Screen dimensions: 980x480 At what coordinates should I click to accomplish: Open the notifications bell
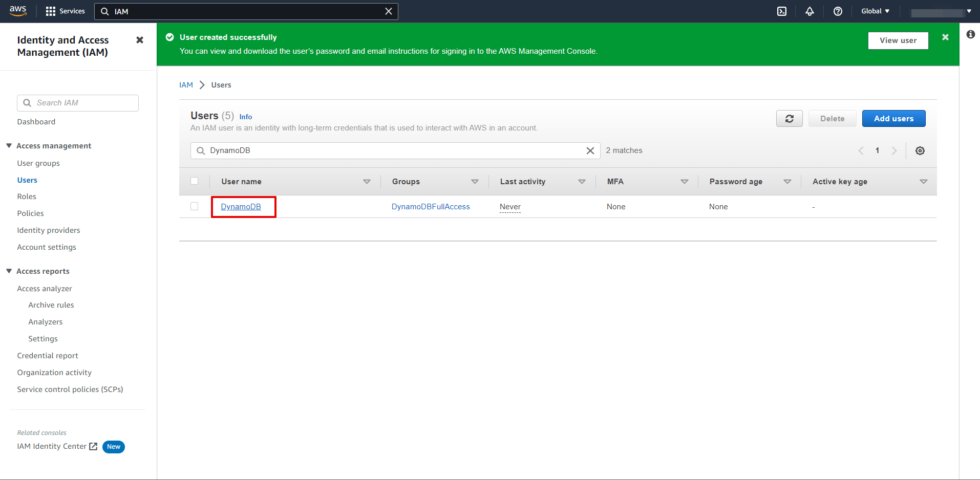click(x=809, y=11)
